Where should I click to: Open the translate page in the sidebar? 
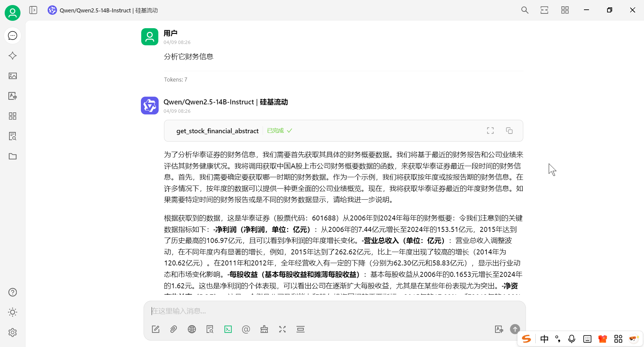(12, 96)
